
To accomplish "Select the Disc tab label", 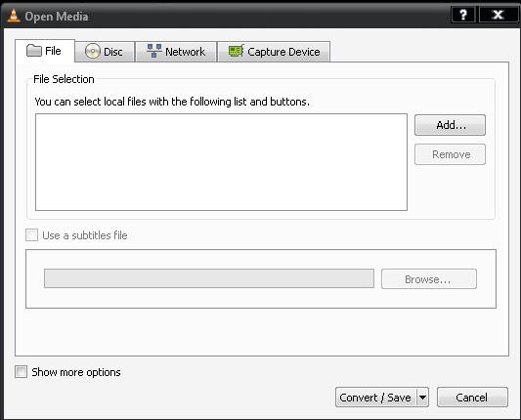I will [x=113, y=52].
